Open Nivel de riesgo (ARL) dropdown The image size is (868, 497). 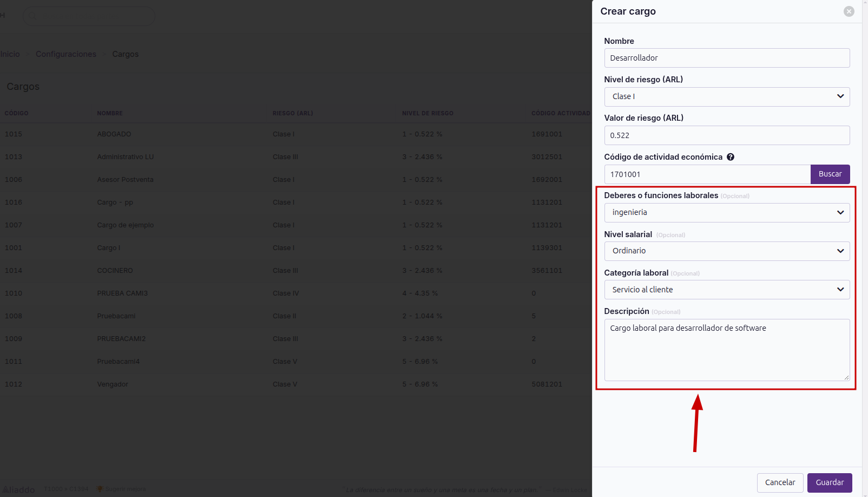tap(727, 97)
